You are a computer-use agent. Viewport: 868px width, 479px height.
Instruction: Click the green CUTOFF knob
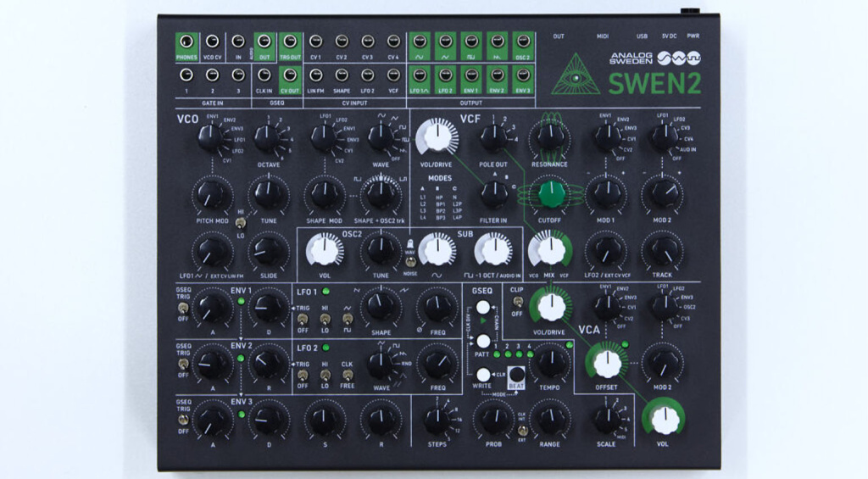coord(551,193)
